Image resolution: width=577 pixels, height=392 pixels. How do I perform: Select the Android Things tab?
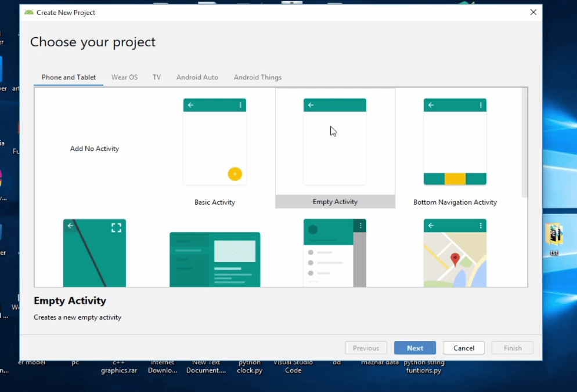257,77
